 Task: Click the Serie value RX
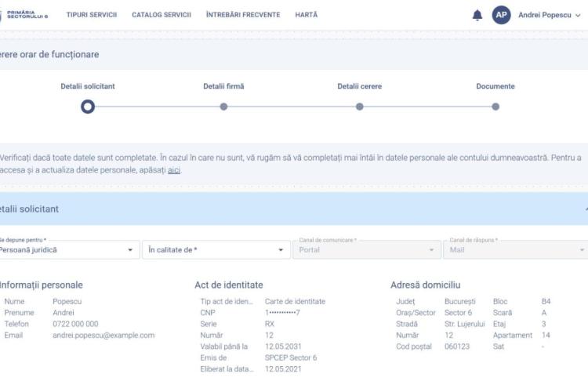[269, 324]
